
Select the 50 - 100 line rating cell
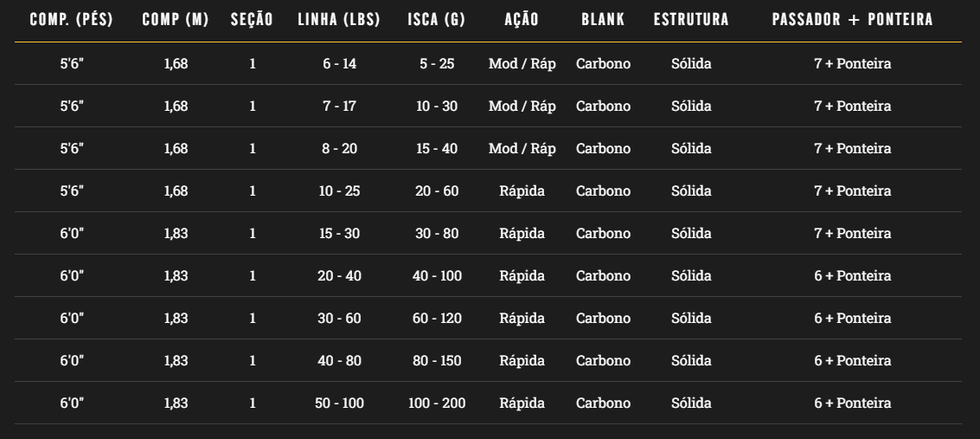click(x=340, y=403)
